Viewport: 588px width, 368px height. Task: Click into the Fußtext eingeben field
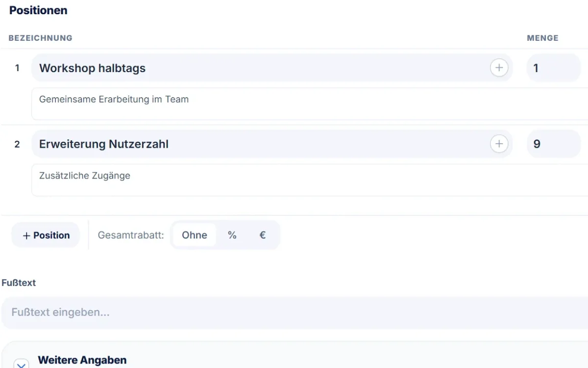pos(295,313)
